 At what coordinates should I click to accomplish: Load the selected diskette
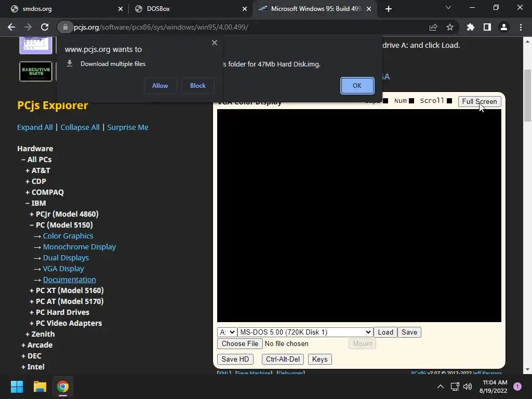click(385, 332)
